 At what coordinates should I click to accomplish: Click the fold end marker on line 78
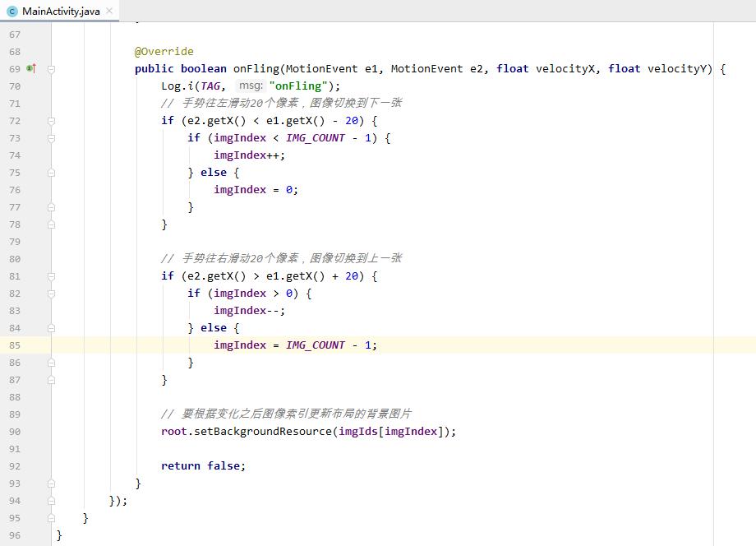tap(51, 224)
